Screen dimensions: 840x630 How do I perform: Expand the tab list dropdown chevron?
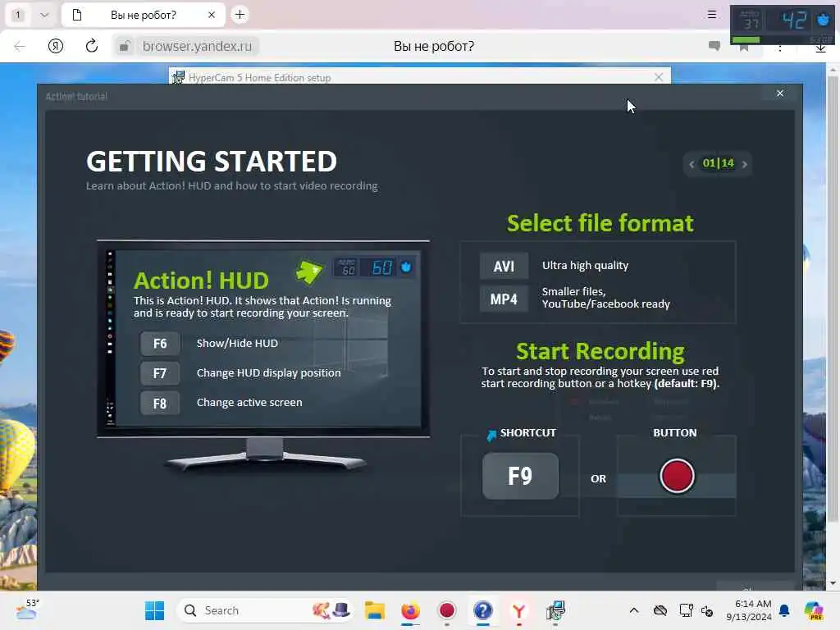click(44, 15)
